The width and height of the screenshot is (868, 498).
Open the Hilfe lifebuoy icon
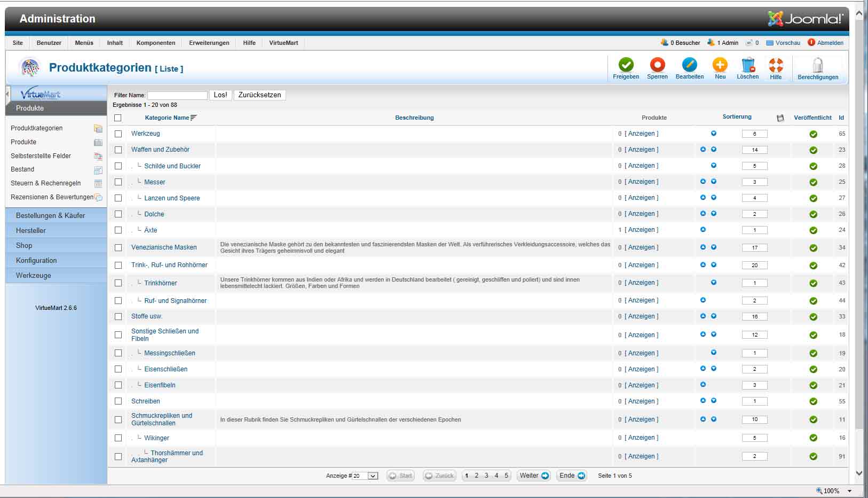click(x=776, y=65)
